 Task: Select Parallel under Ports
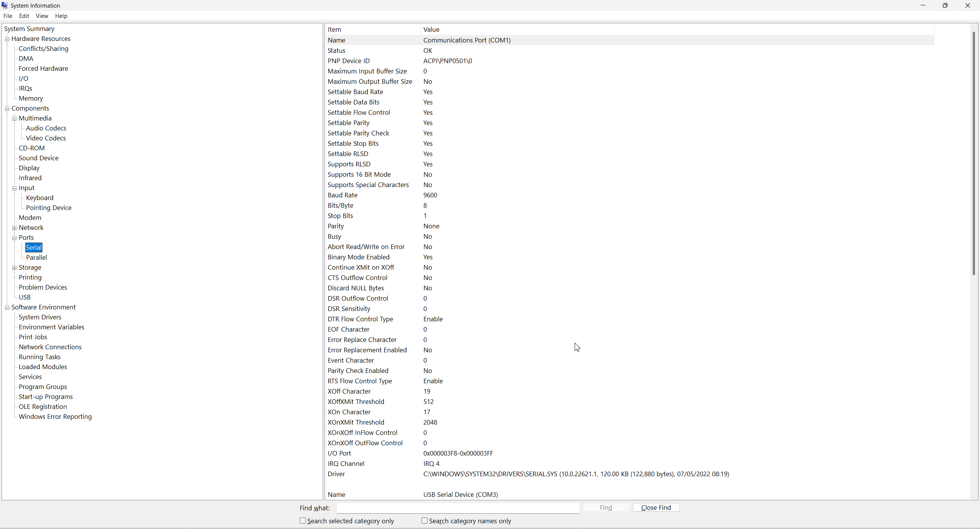point(36,257)
